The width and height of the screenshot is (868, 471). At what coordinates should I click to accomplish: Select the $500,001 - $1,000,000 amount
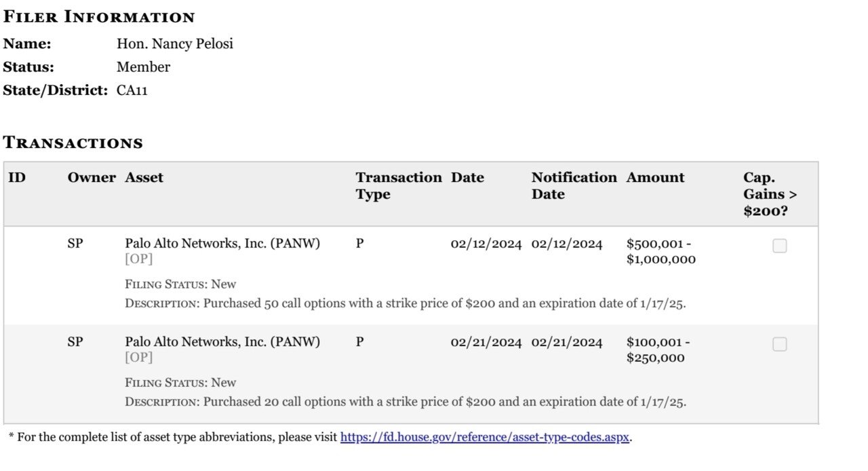tap(660, 252)
